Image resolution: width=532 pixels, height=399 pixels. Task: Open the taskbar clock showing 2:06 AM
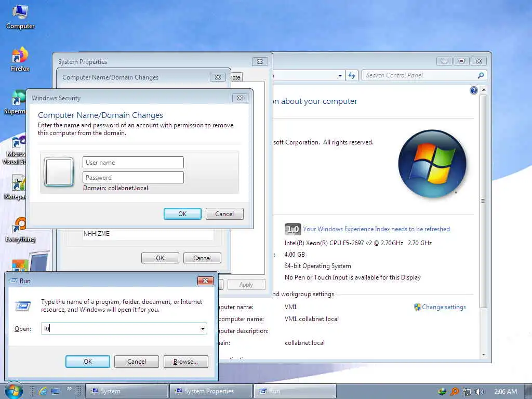[x=506, y=392]
